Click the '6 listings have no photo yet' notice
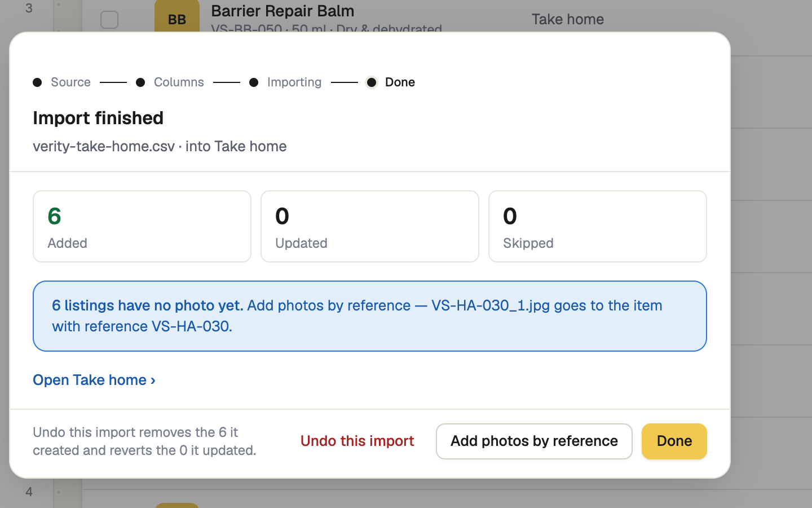Image resolution: width=812 pixels, height=508 pixels. pyautogui.click(x=370, y=316)
